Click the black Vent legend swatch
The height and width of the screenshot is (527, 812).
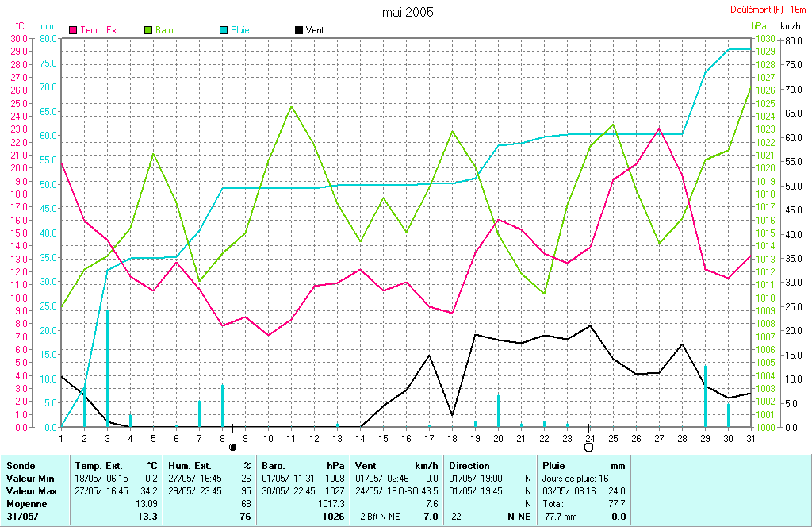click(x=299, y=30)
